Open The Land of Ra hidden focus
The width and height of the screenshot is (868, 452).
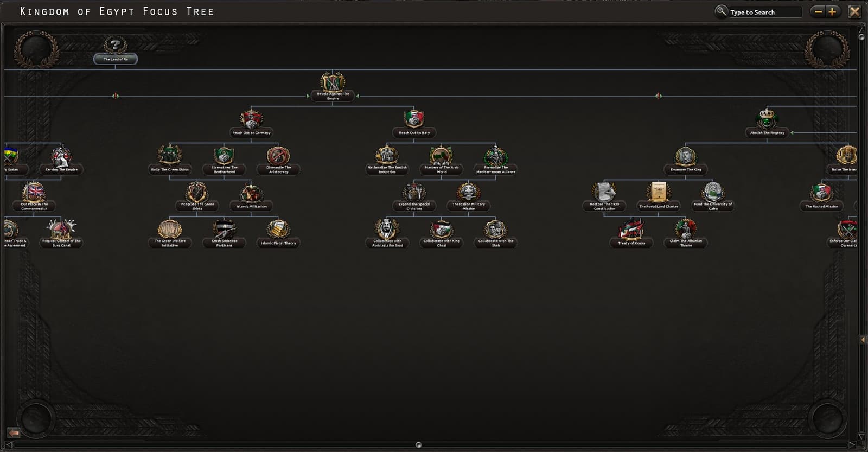click(115, 51)
